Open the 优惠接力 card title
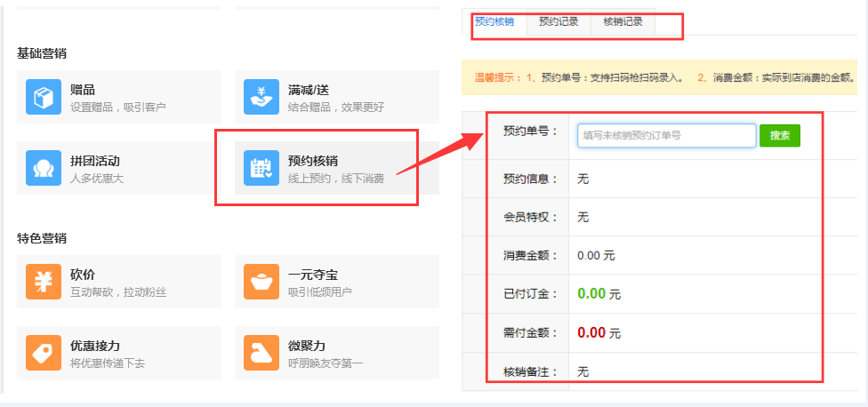The height and width of the screenshot is (407, 868). pyautogui.click(x=95, y=347)
